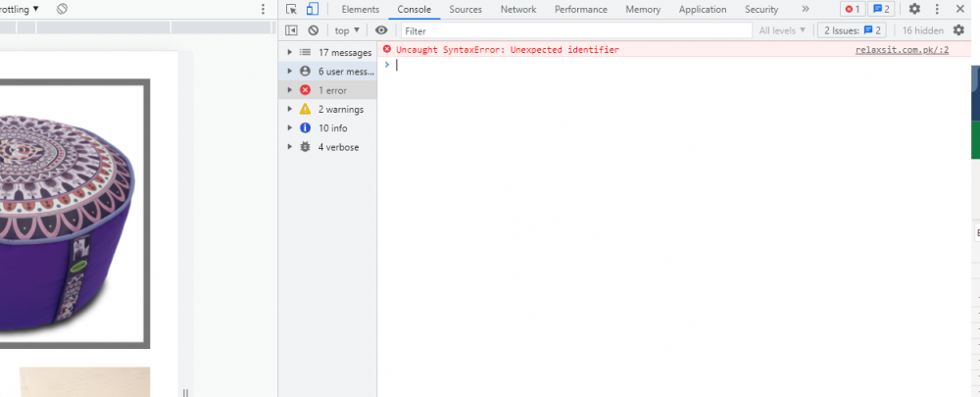Viewport: 980px width, 397px height.
Task: Select the yellow warning triangle icon
Action: coord(305,109)
